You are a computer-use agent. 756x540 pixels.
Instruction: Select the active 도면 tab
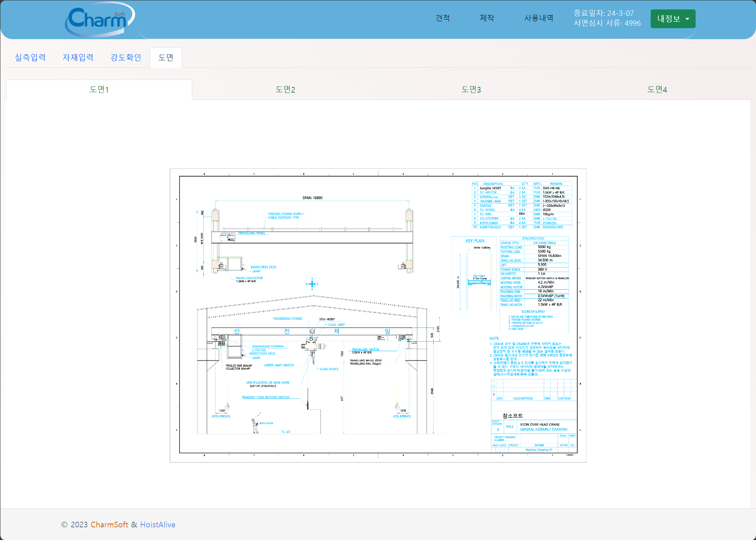point(166,58)
